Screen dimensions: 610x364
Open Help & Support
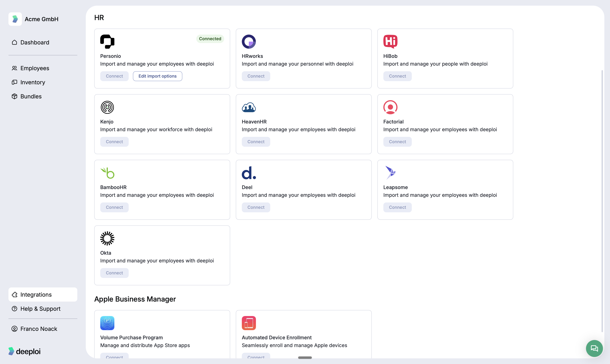point(43,309)
